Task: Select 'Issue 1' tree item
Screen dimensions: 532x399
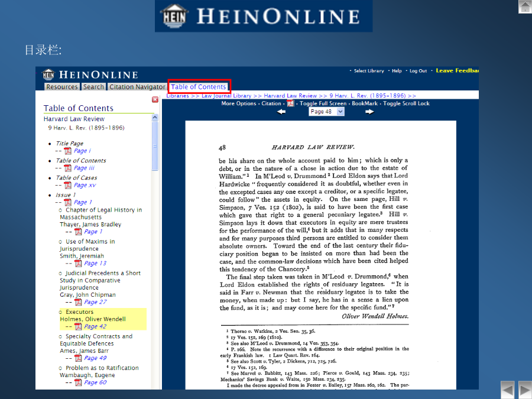Action: (66, 195)
